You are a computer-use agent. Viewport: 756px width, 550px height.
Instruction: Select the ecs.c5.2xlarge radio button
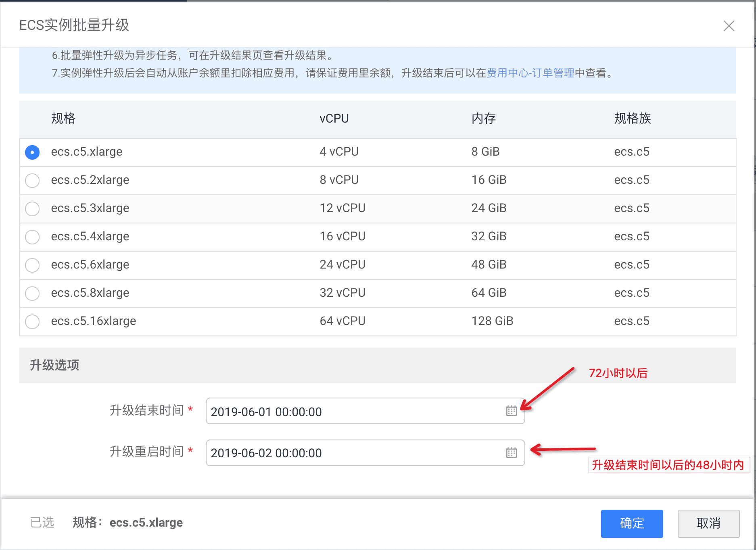(x=32, y=181)
